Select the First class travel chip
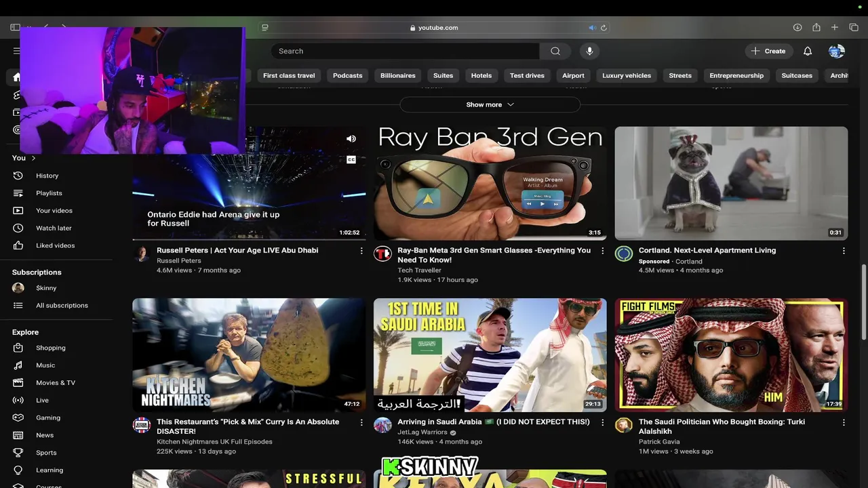 point(289,75)
